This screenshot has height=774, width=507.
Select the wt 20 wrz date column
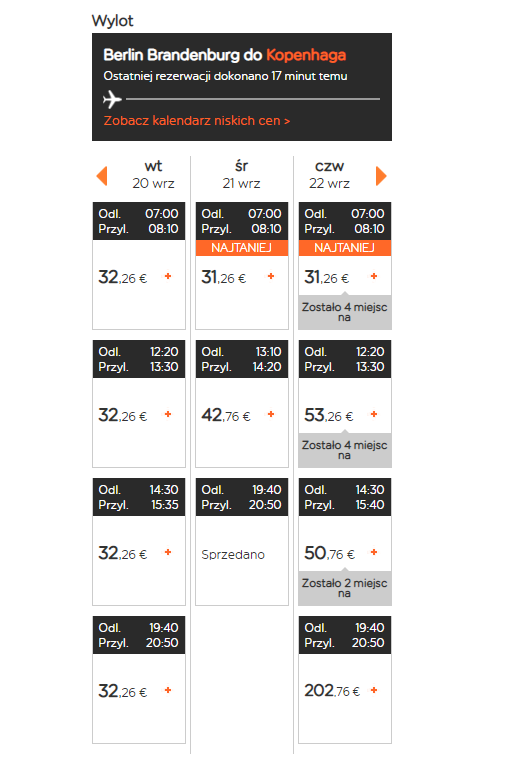[x=153, y=175]
